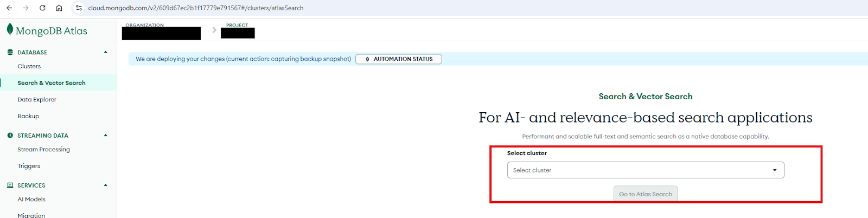Collapse the STREAMING DATA sidebar section
This screenshot has width=868, height=218.
106,136
